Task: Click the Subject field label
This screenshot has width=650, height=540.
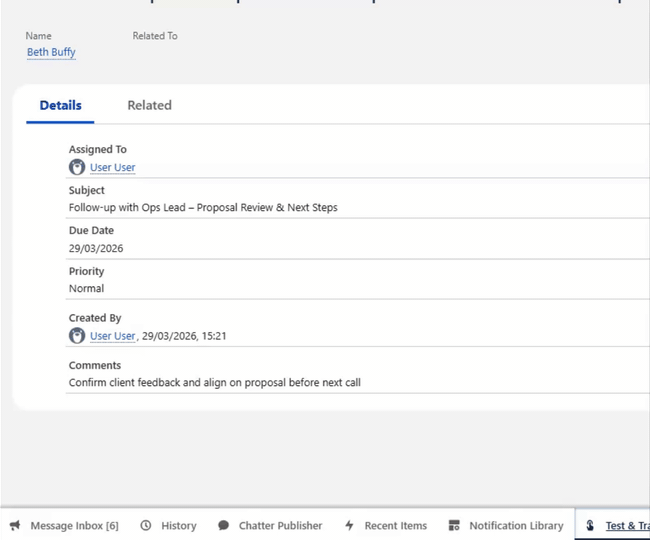Action: click(87, 190)
